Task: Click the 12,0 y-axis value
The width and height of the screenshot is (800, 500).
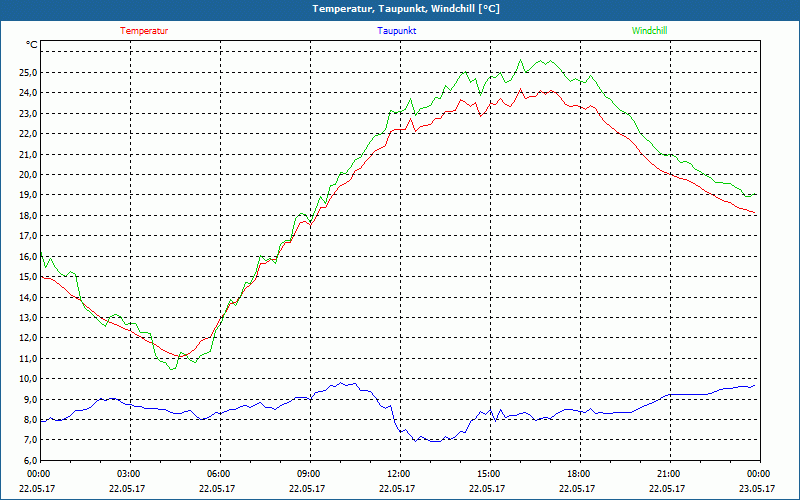Action: click(28, 338)
